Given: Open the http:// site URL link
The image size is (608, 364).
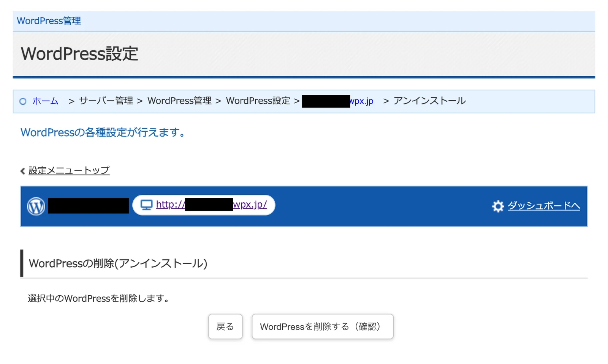Looking at the screenshot, I should click(212, 204).
